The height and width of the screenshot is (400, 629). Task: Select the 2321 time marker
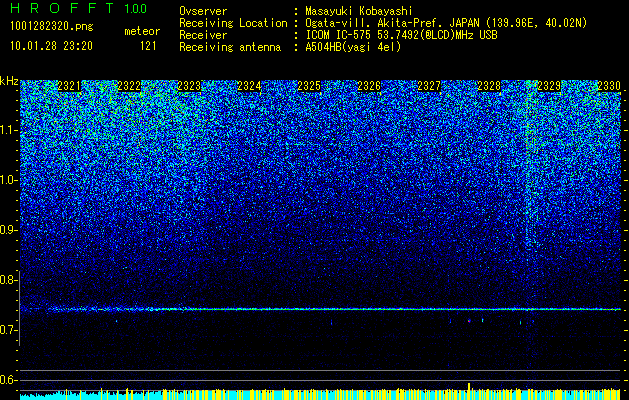tap(69, 86)
